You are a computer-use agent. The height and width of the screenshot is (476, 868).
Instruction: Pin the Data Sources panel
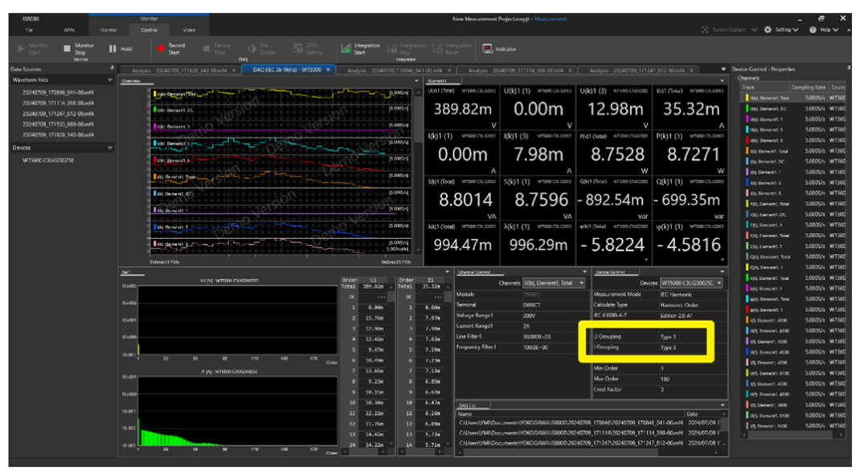click(112, 68)
